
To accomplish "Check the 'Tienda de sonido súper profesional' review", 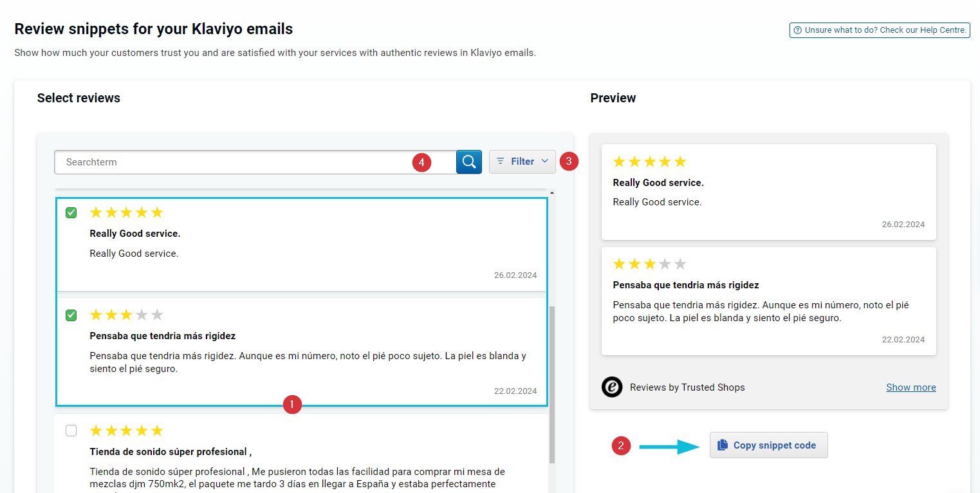I will point(71,431).
